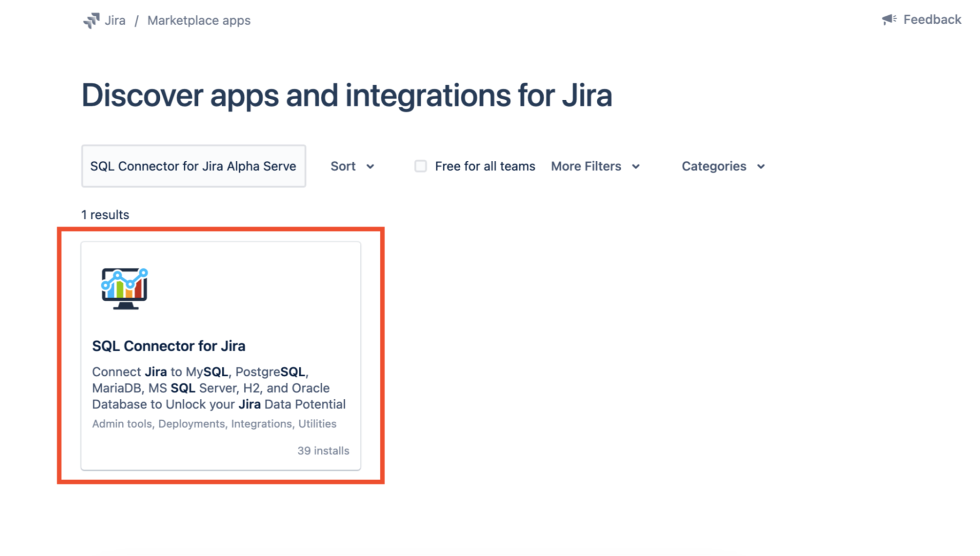Click the 1 results text
This screenshot has width=980, height=556.
pyautogui.click(x=105, y=214)
